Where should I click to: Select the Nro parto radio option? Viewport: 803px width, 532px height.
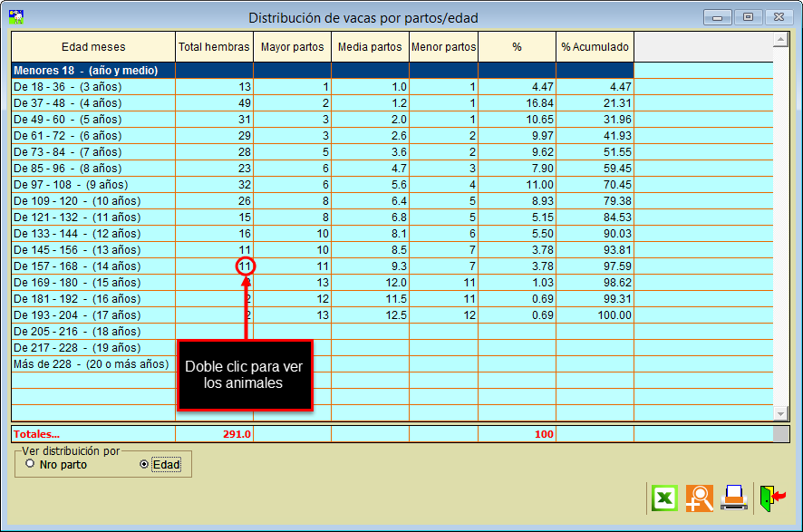pos(30,464)
